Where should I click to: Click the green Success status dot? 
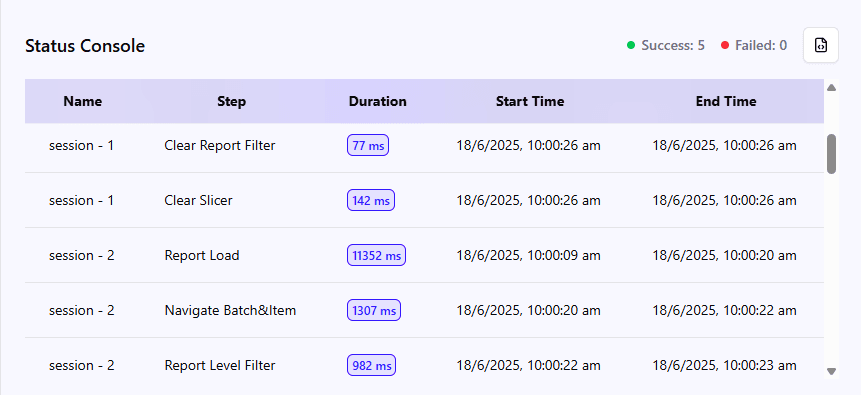[631, 45]
